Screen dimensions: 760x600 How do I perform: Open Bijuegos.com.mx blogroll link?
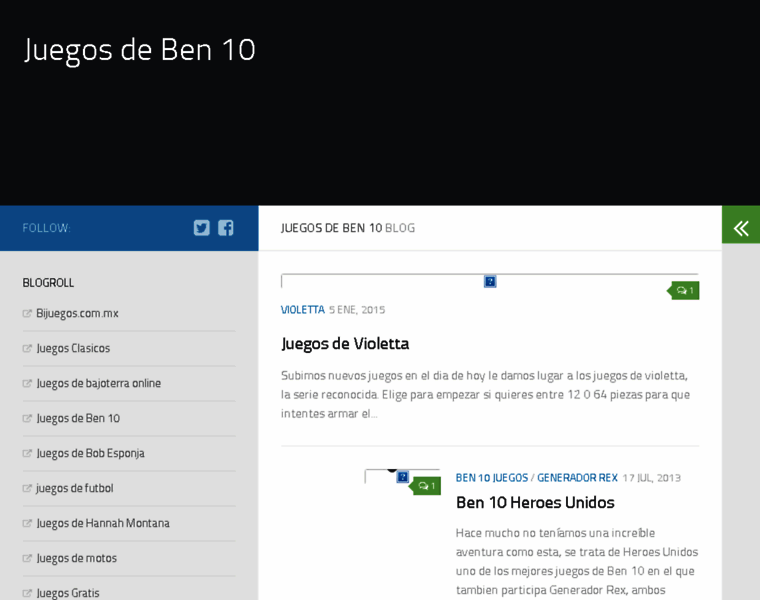[77, 314]
